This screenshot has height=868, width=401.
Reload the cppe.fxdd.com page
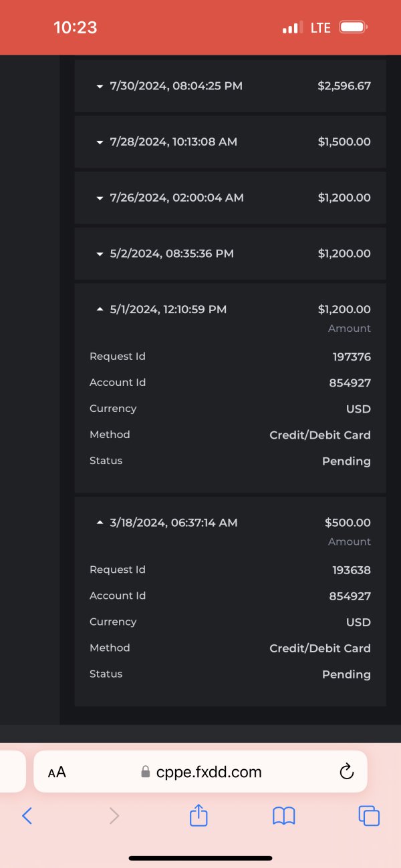point(346,773)
